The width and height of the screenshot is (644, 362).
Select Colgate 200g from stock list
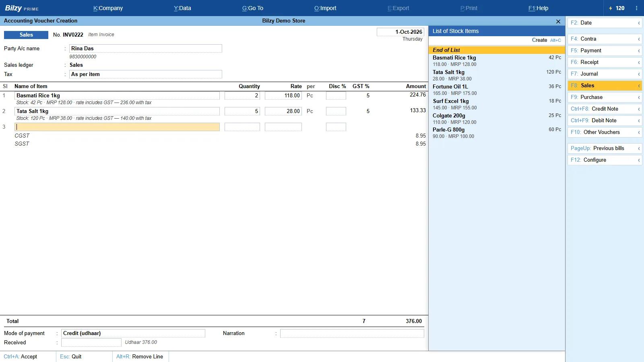497,119
